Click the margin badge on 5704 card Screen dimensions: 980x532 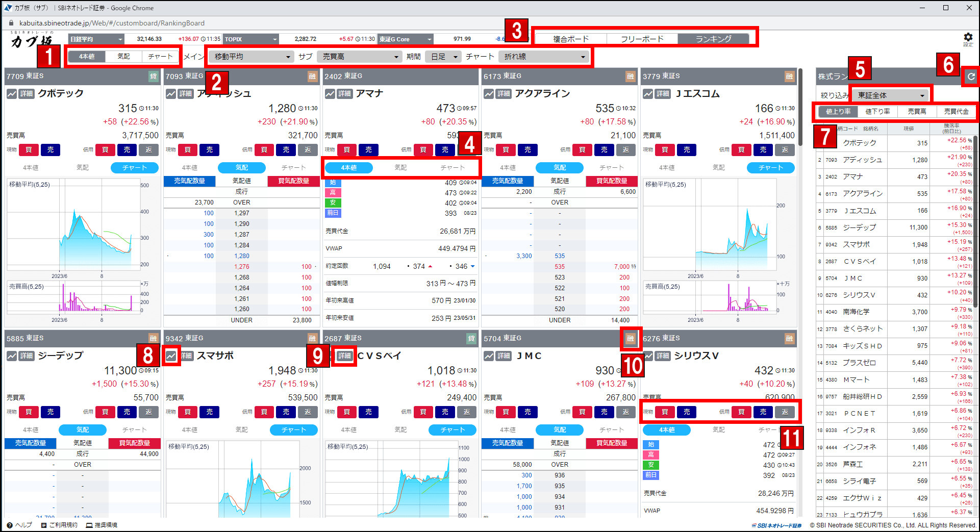(631, 339)
